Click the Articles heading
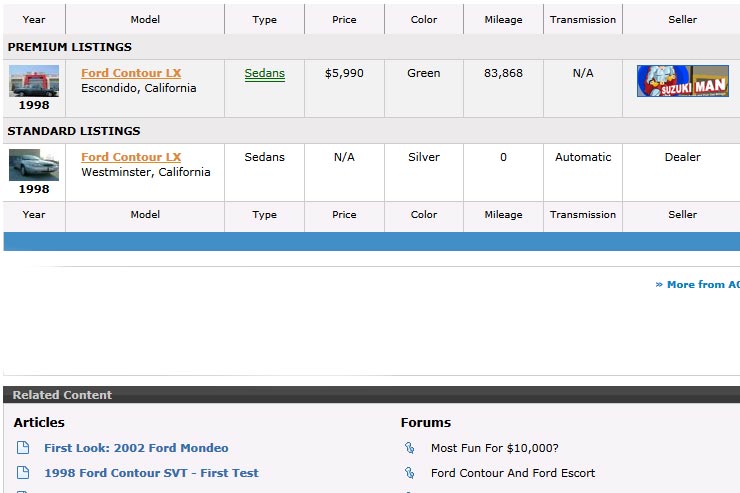Image resolution: width=740 pixels, height=493 pixels. [x=39, y=422]
